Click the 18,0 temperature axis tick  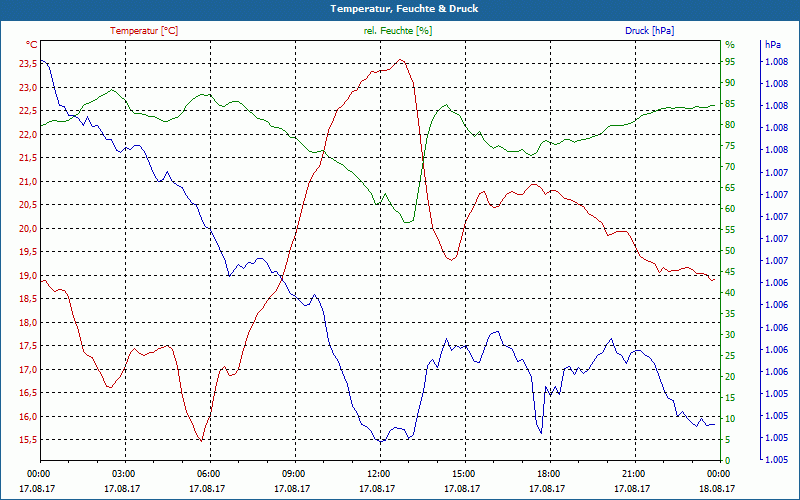[28, 322]
